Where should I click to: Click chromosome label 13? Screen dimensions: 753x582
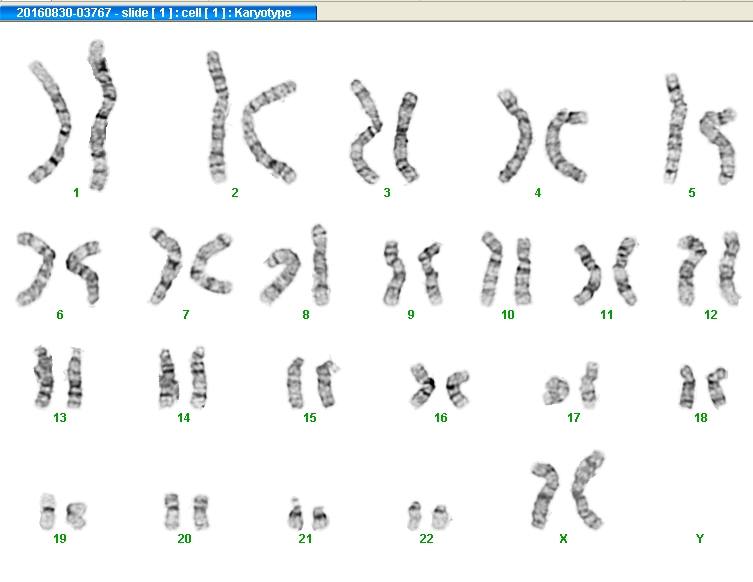[60, 418]
